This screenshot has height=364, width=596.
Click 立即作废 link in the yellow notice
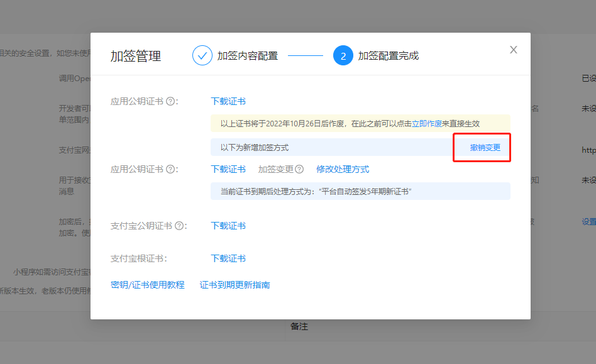tap(427, 124)
